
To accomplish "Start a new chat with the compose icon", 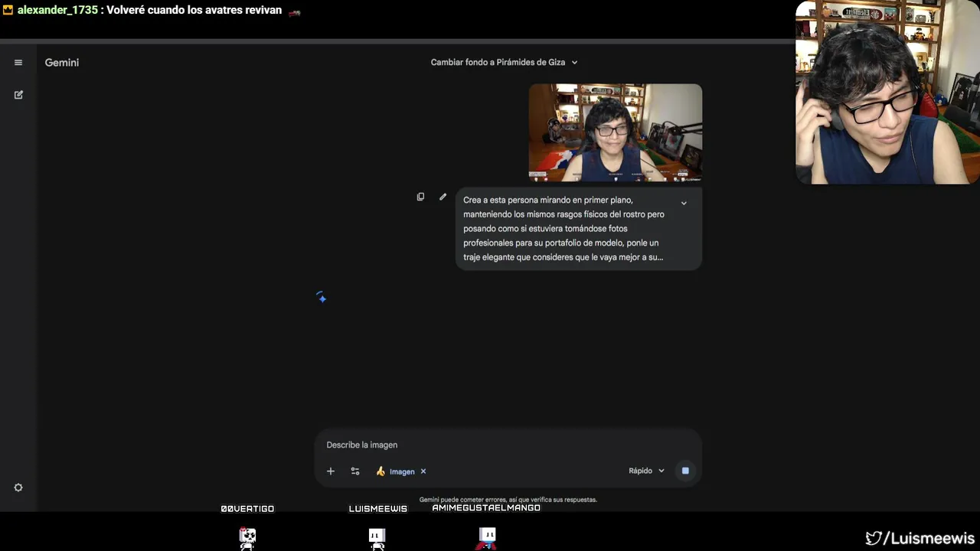I will click(x=18, y=95).
